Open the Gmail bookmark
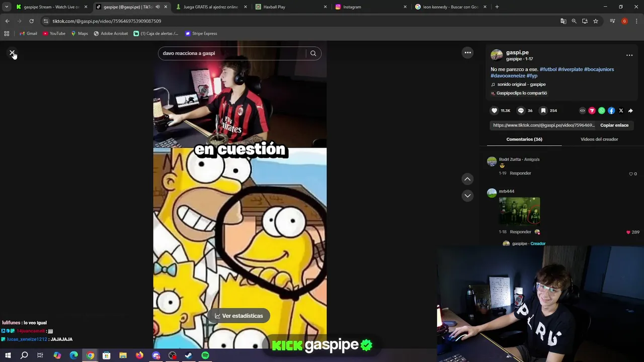The height and width of the screenshot is (362, 644). [x=28, y=34]
